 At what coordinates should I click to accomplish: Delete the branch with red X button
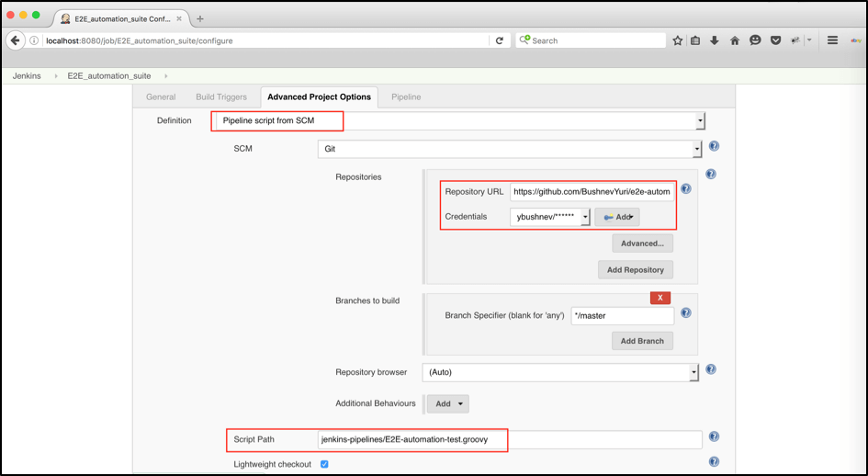659,298
